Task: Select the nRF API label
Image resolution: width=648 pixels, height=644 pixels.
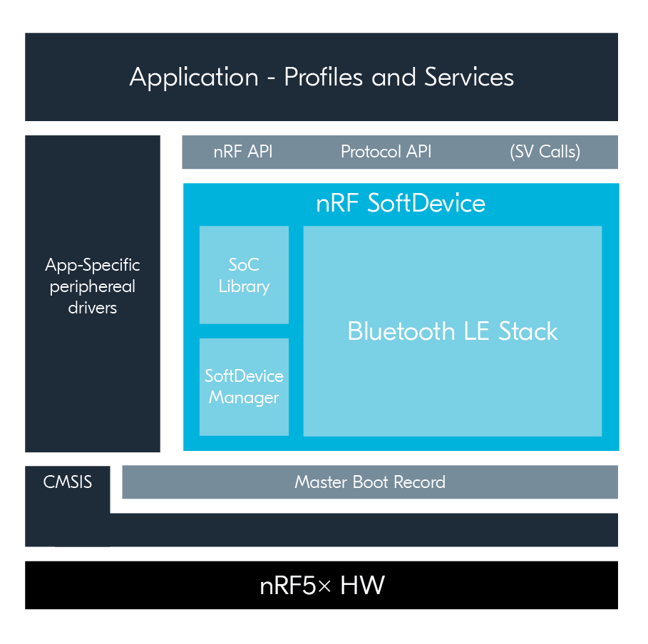Action: [x=243, y=152]
